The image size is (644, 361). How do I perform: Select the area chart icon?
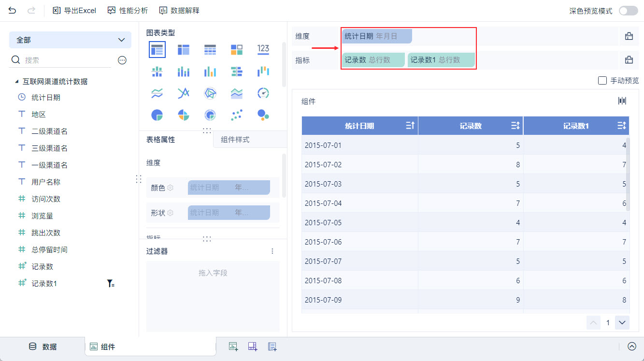[x=237, y=93]
